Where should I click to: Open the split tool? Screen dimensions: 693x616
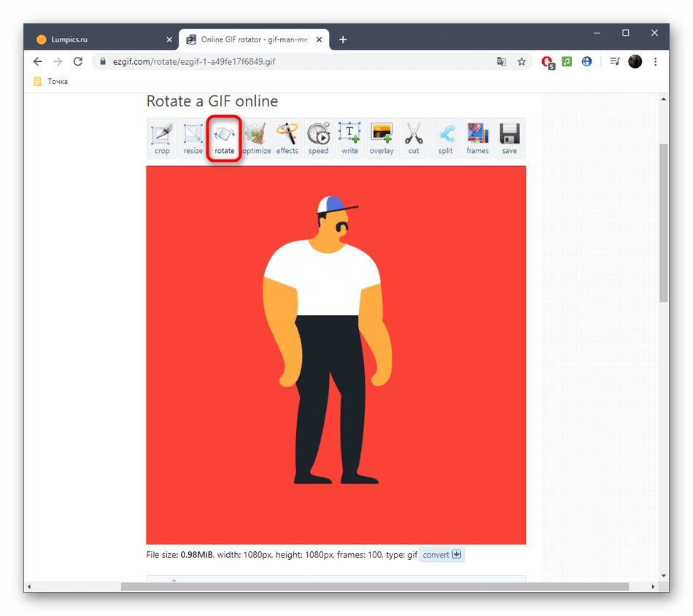[446, 139]
